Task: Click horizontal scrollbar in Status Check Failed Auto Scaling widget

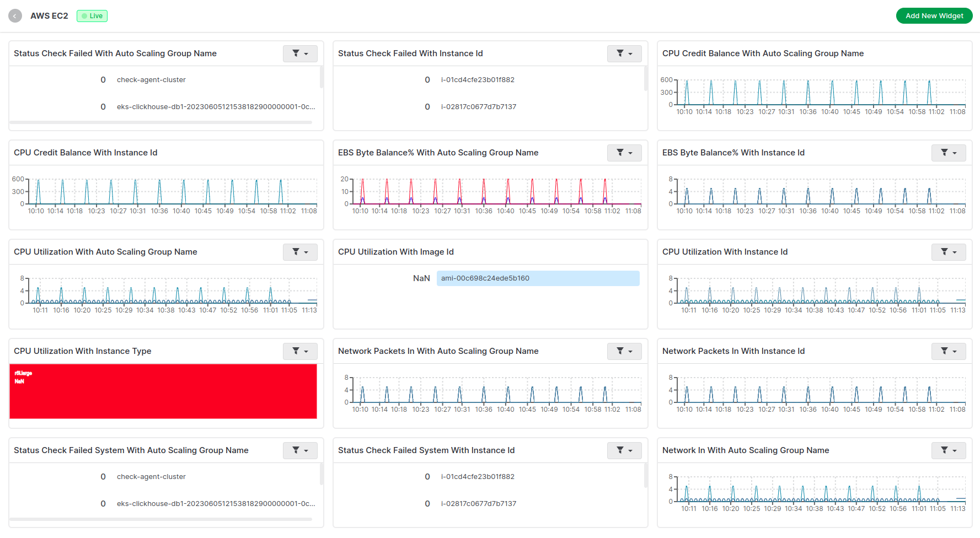Action: (x=160, y=122)
